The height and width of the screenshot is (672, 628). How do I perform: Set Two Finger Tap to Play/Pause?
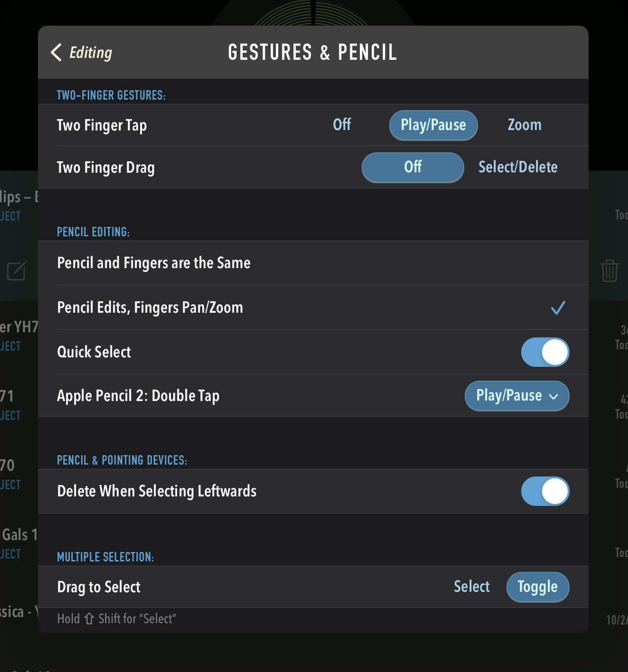point(433,125)
